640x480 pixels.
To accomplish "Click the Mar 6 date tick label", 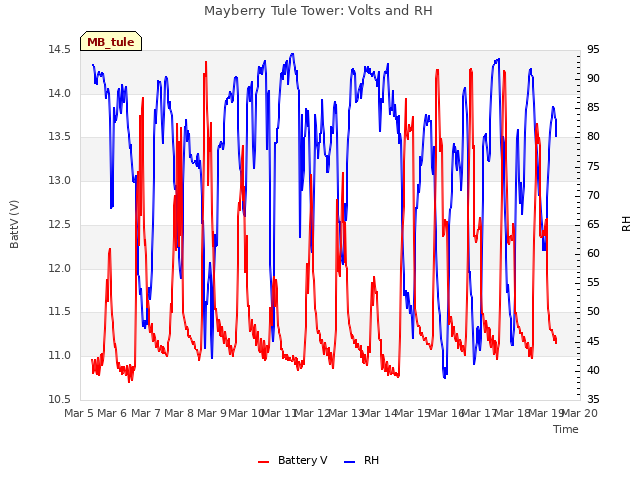I will [112, 413].
